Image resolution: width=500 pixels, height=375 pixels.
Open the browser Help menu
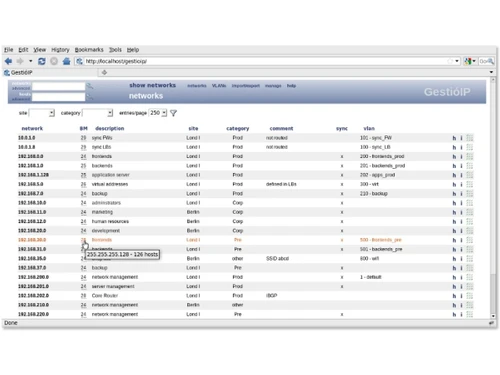pos(133,50)
